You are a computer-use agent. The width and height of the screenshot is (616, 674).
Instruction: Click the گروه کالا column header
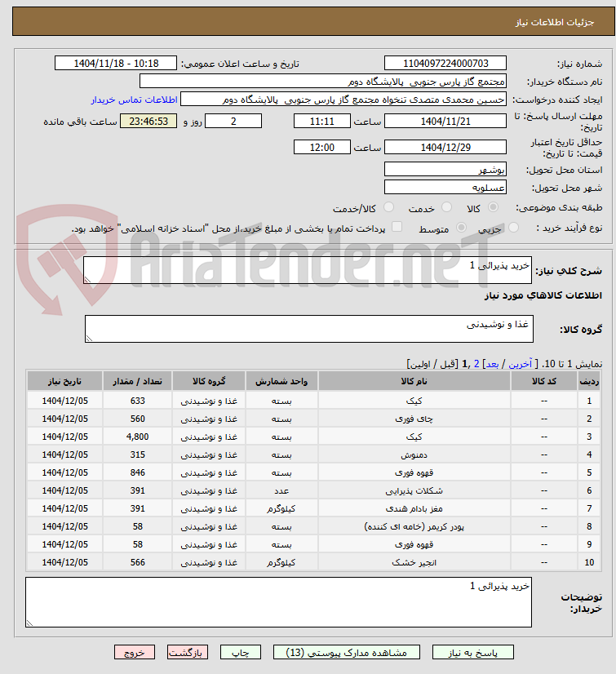tap(209, 381)
